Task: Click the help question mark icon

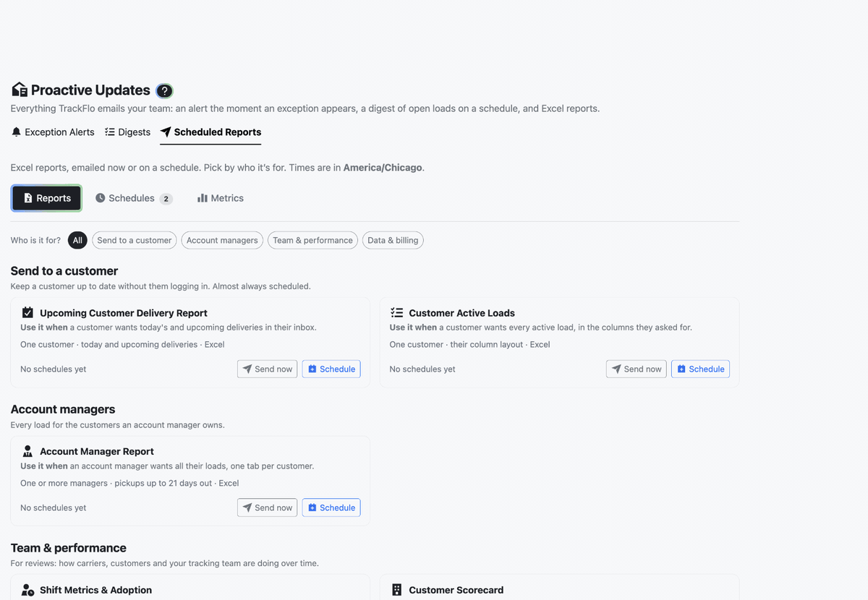Action: [x=165, y=91]
